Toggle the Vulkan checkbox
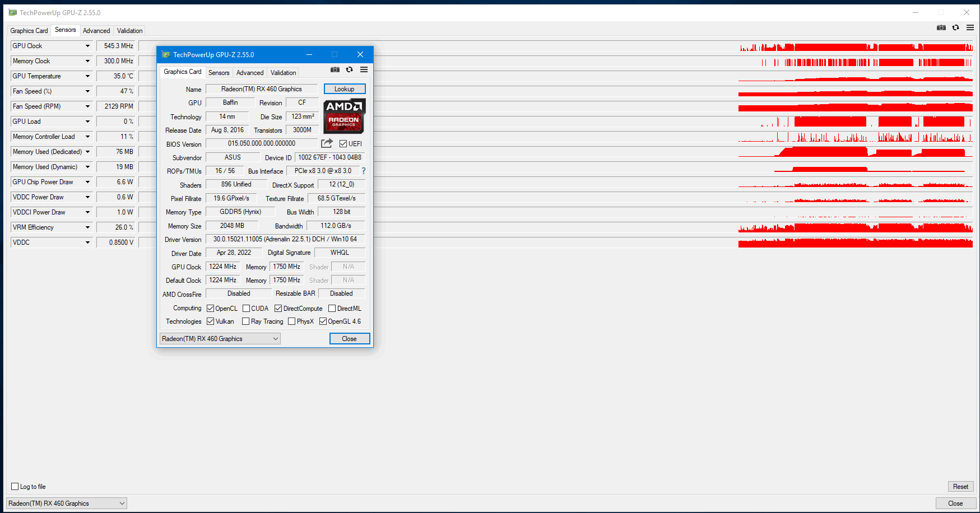 pyautogui.click(x=211, y=321)
